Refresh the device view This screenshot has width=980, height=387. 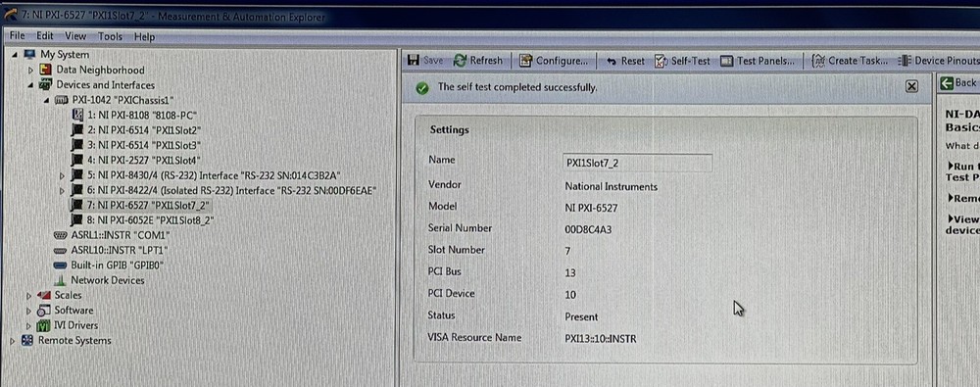pos(478,61)
